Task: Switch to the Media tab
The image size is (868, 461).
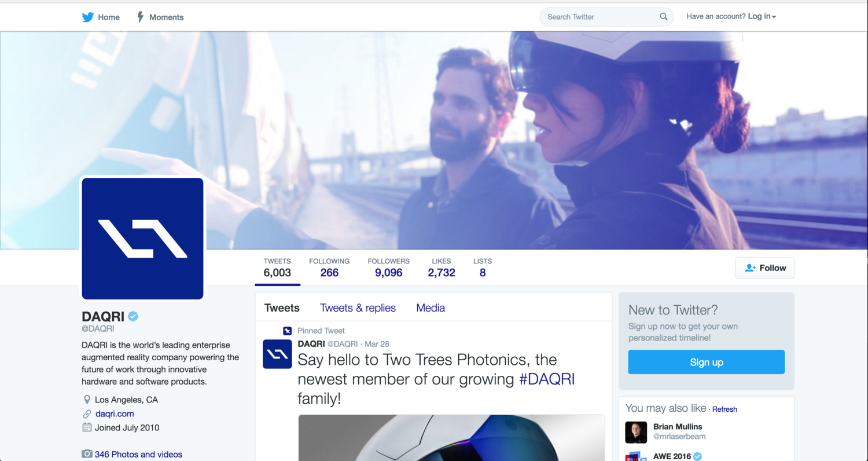Action: [x=431, y=308]
